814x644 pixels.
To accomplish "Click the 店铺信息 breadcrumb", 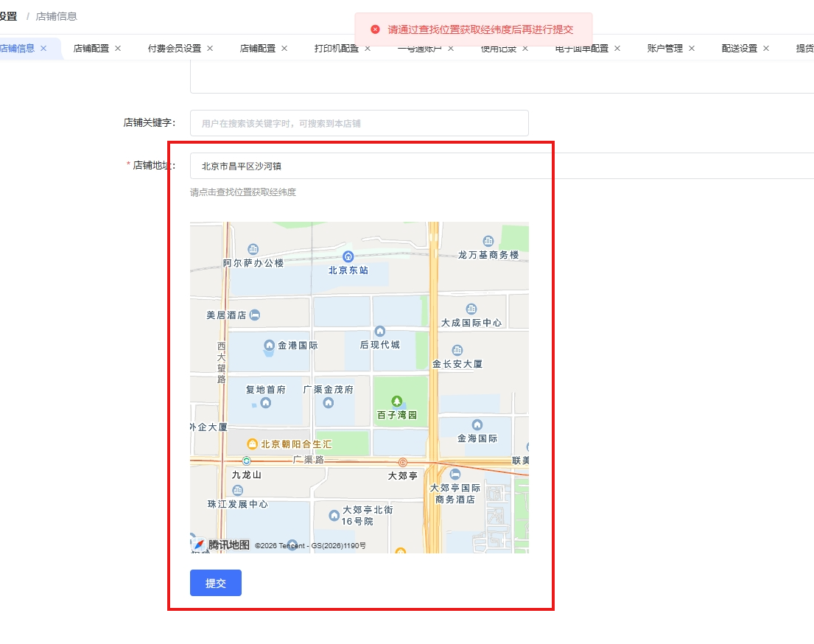I will point(56,16).
